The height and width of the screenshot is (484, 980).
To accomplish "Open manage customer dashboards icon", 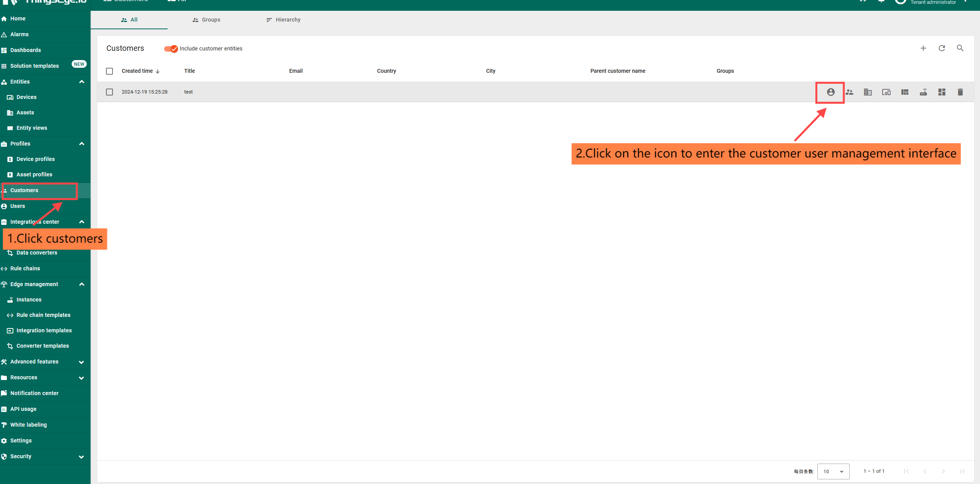I will [941, 92].
